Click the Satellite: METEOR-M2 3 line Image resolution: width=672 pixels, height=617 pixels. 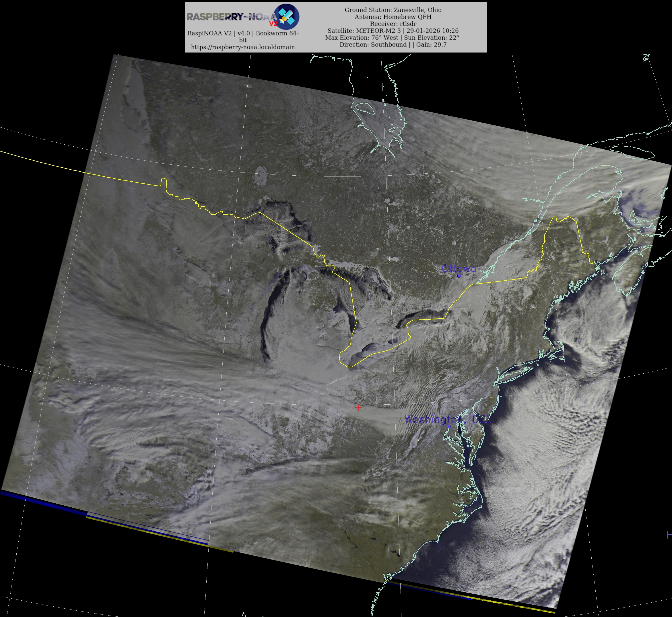click(364, 31)
